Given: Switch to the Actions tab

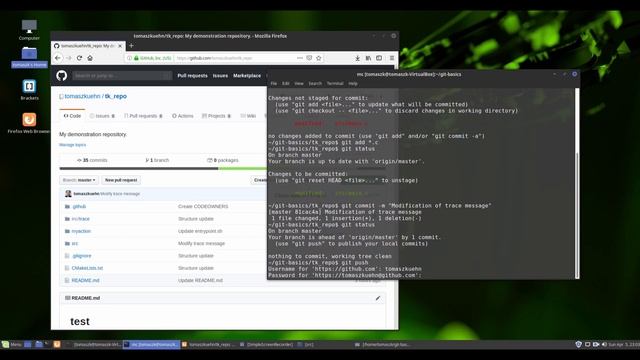Looking at the screenshot, I should 182,116.
